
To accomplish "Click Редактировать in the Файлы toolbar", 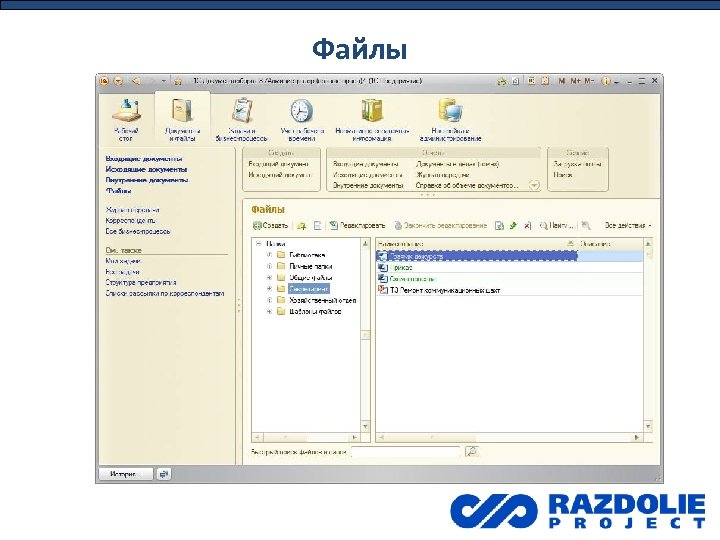I will [357, 225].
